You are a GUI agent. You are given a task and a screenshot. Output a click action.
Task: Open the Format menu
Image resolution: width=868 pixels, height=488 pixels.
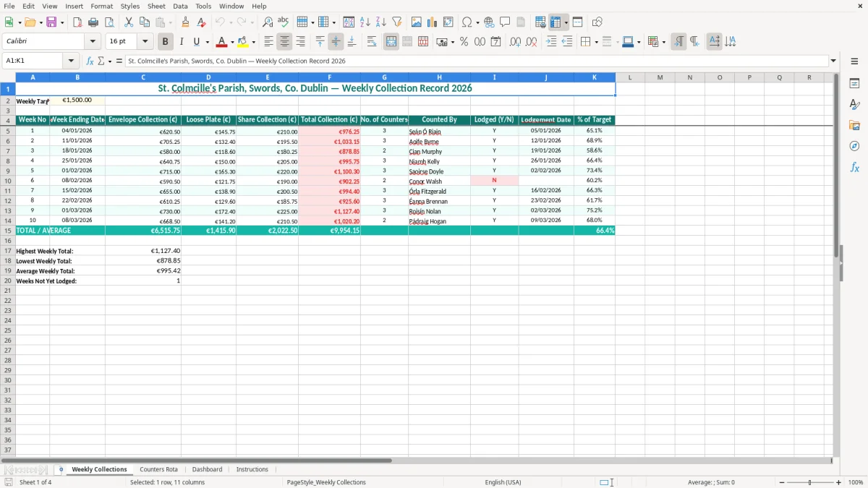101,6
